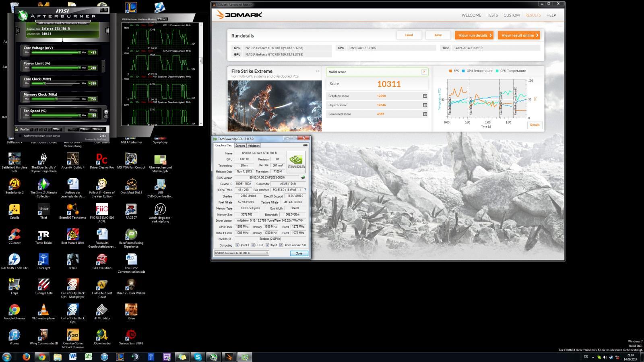Click View run details button
Screen dimensions: 644x362
tap(474, 35)
